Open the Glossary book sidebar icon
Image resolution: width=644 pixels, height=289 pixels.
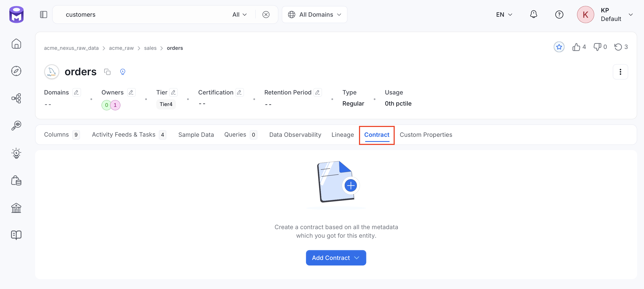tap(16, 235)
